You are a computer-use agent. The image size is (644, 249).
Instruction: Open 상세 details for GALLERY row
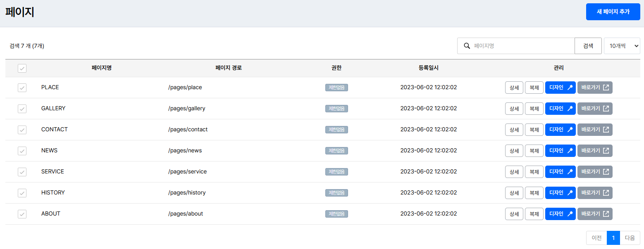514,109
